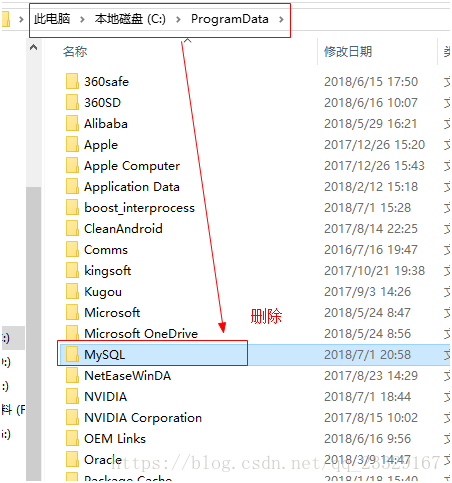Click the Comms folder icon
This screenshot has width=452, height=483.
pos(72,249)
